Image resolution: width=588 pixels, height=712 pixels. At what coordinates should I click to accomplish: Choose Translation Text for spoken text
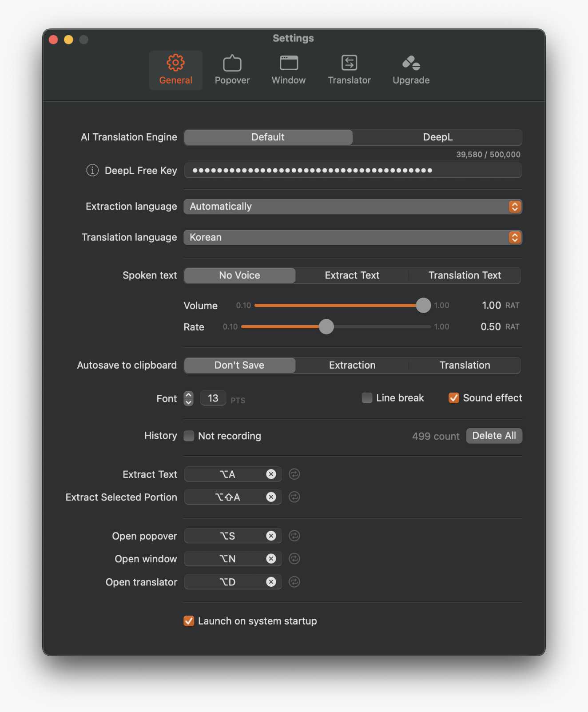click(465, 275)
